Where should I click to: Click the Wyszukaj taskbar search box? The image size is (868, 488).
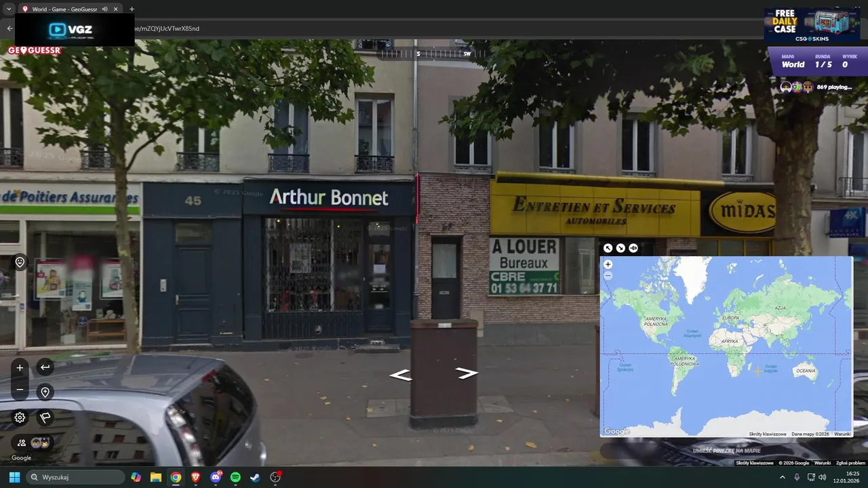[x=75, y=477]
